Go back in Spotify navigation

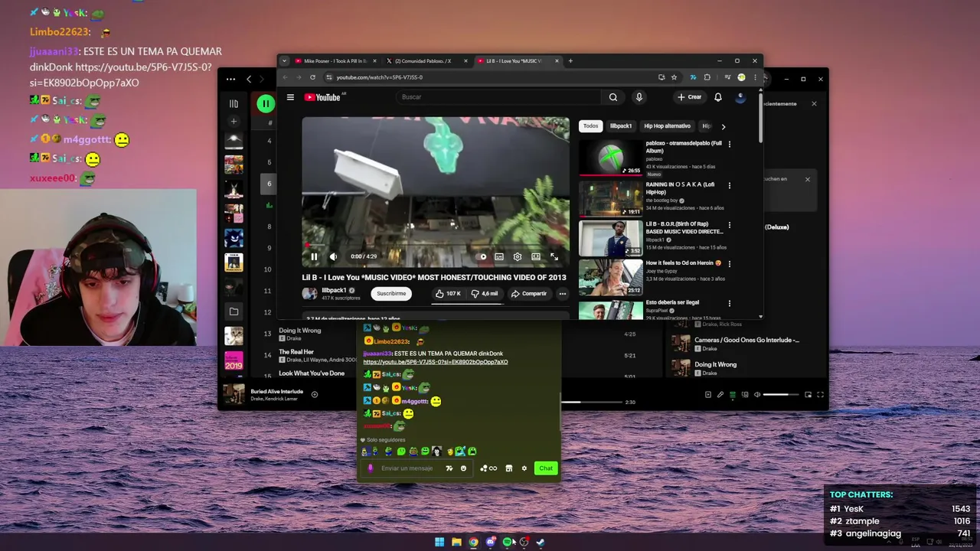[249, 79]
